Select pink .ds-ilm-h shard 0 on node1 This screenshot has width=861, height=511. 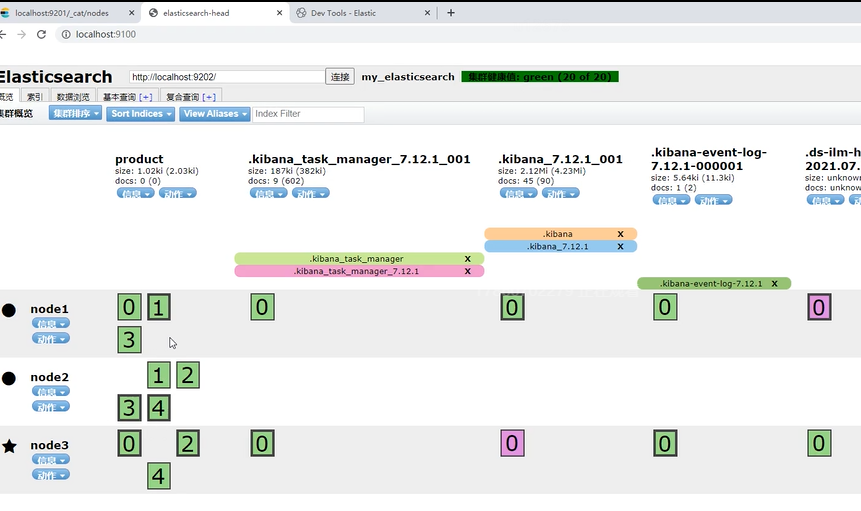point(819,307)
